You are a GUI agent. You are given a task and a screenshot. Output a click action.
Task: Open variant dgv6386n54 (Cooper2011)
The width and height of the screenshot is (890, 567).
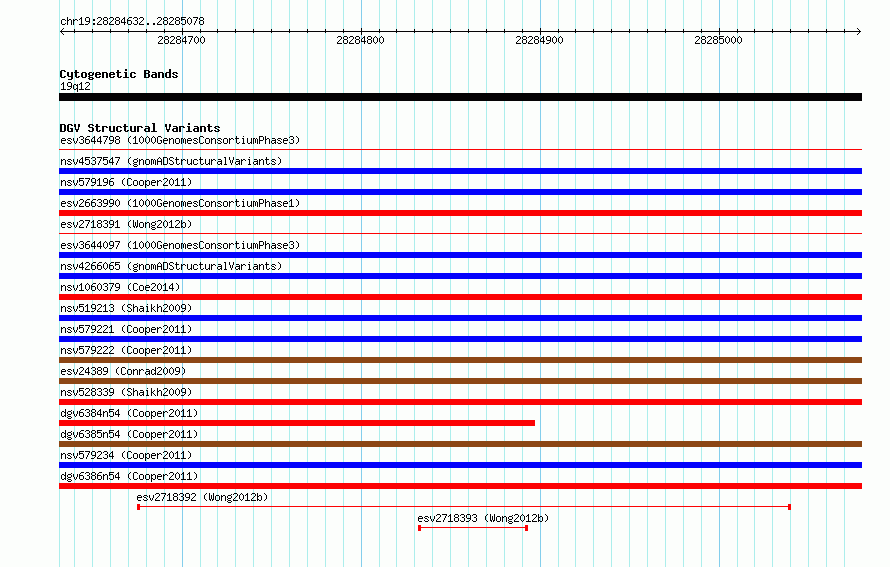click(129, 476)
